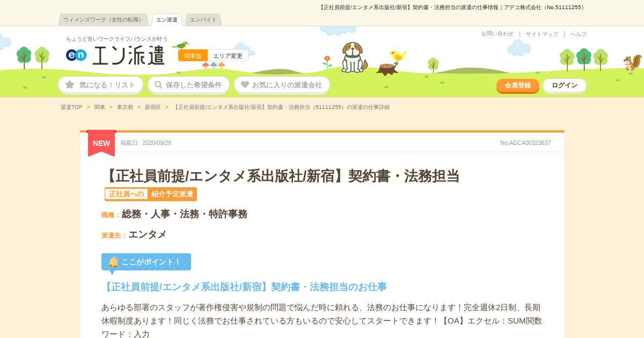Click the 会員登録 button

518,85
